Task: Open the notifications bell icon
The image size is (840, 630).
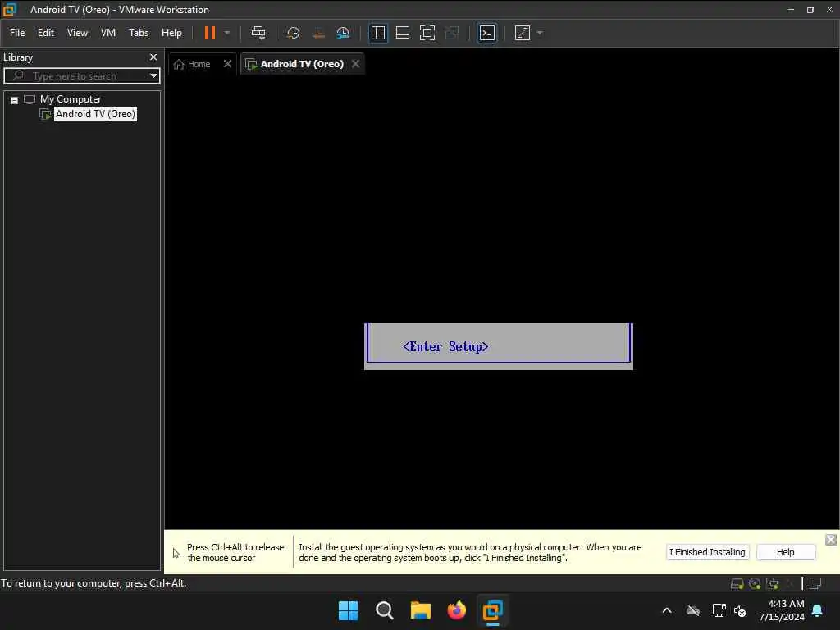Action: click(x=817, y=610)
